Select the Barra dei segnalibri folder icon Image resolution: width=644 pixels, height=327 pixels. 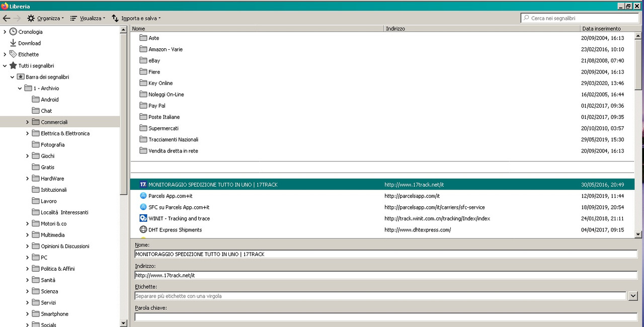coord(21,77)
